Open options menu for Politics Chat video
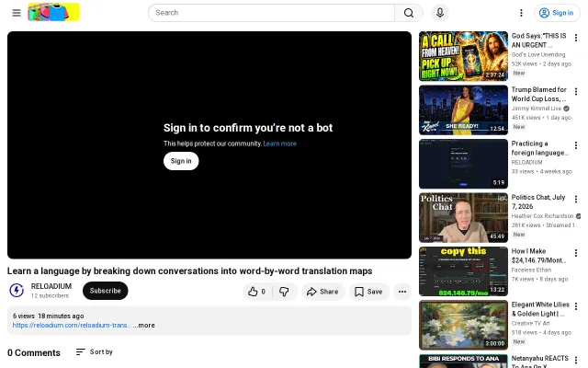Screen dimensions: 588x368 pos(576,199)
